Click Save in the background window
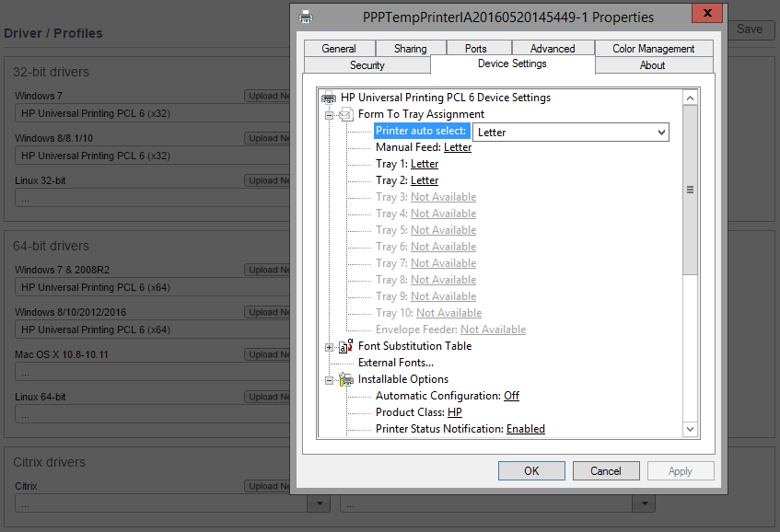 750,29
